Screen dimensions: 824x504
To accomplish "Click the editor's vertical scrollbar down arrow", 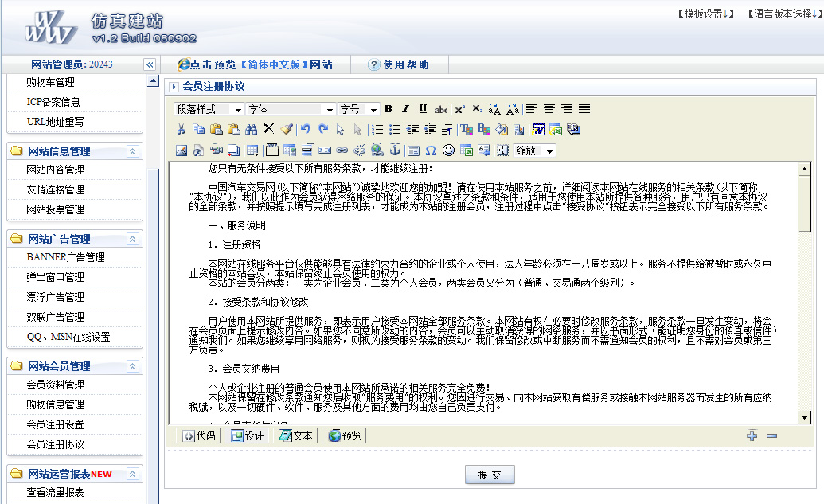I will click(x=804, y=418).
